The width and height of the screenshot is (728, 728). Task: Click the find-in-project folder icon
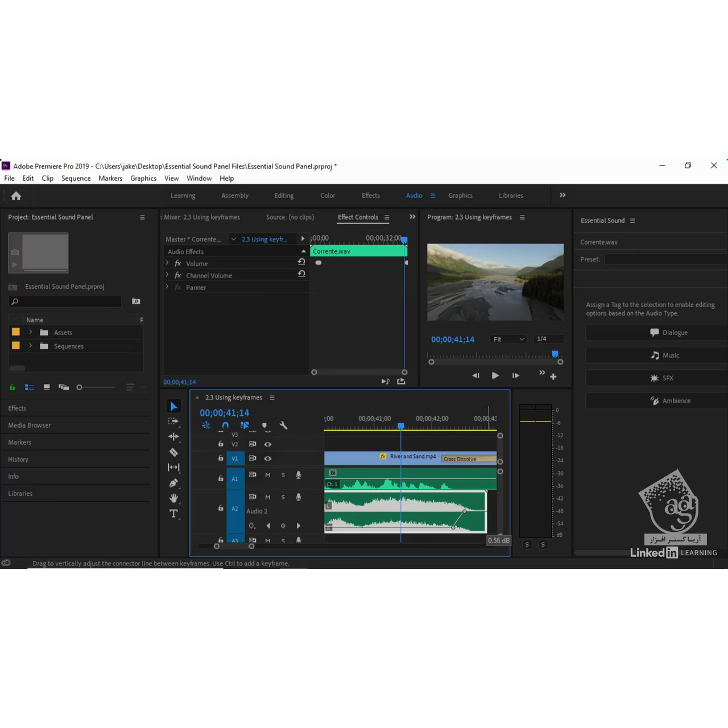pyautogui.click(x=136, y=301)
